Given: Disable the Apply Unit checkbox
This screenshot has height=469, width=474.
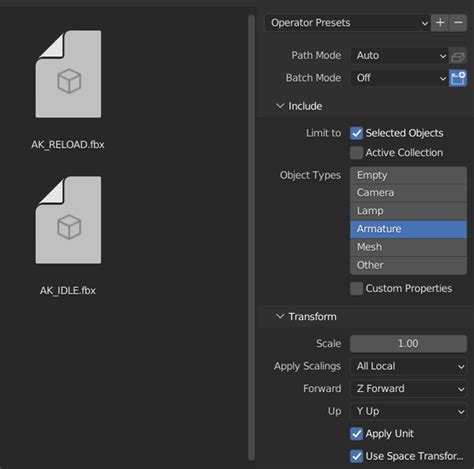Looking at the screenshot, I should [356, 434].
